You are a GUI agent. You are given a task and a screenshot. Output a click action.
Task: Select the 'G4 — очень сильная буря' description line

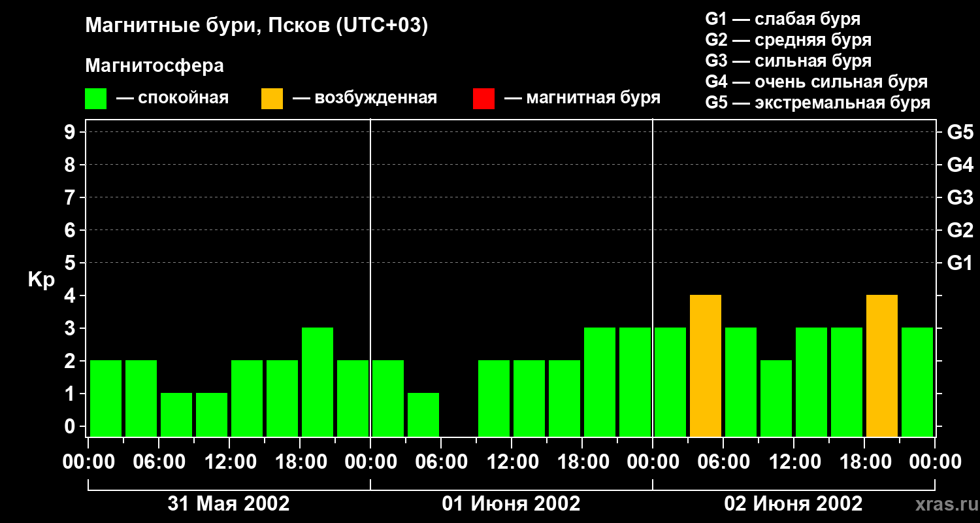click(817, 82)
